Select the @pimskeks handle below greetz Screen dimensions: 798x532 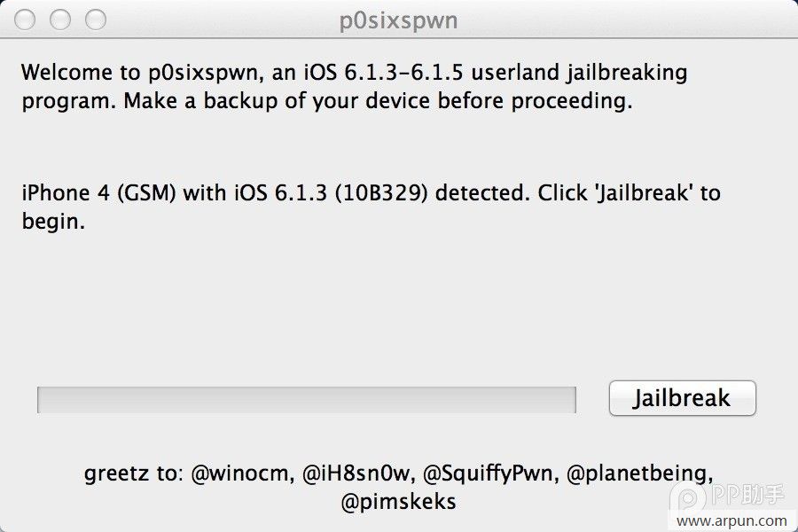point(399,501)
